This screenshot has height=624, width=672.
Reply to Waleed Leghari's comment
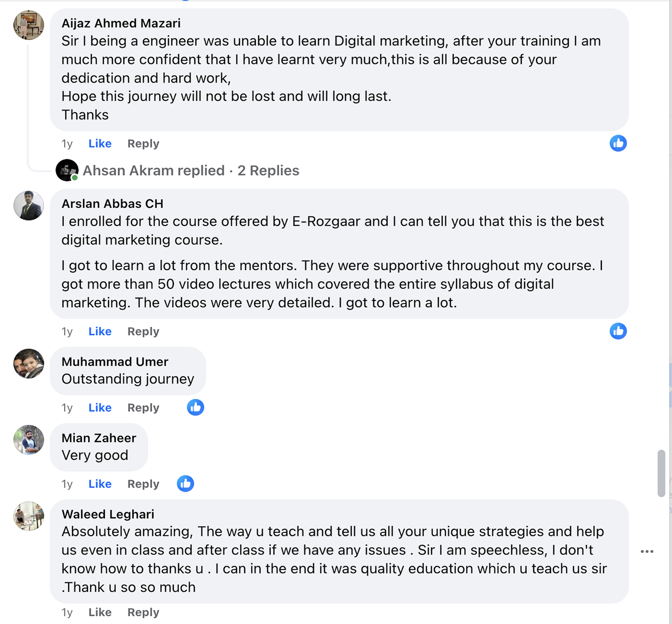tap(143, 612)
